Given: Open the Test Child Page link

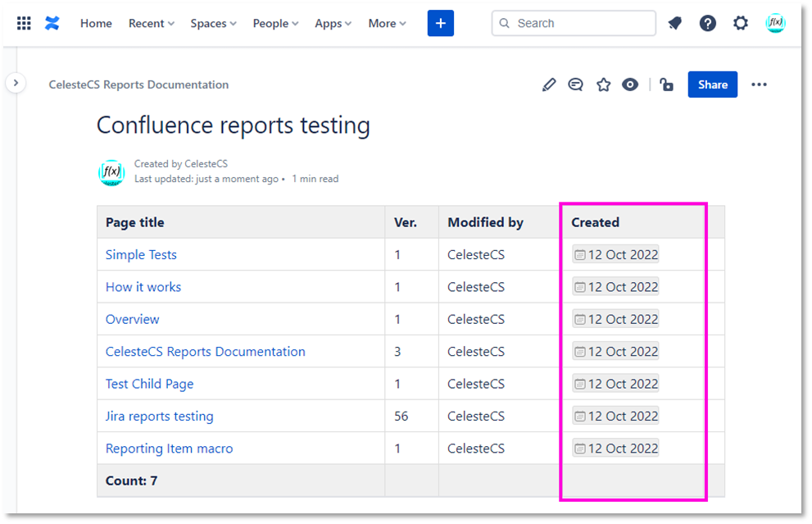Looking at the screenshot, I should [x=150, y=384].
